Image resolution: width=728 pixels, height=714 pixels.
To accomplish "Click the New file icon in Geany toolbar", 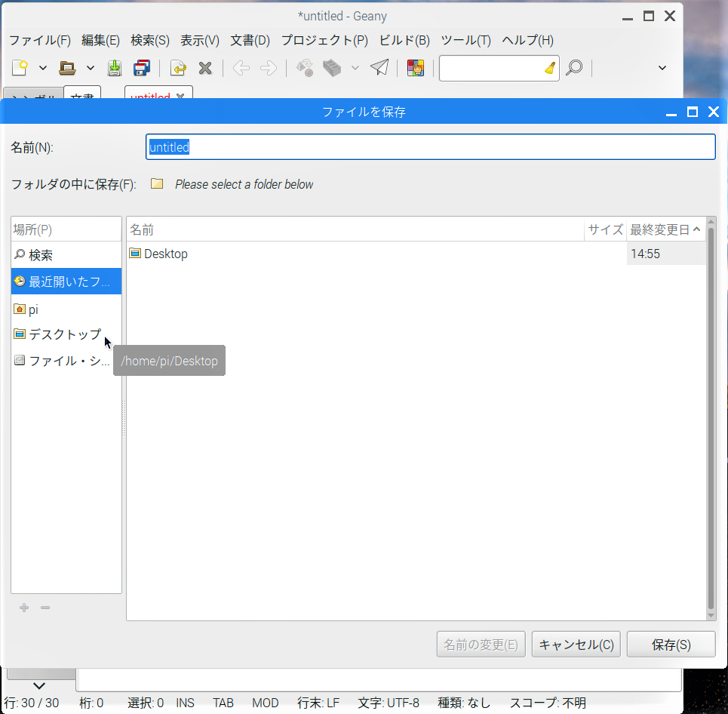I will (20, 68).
